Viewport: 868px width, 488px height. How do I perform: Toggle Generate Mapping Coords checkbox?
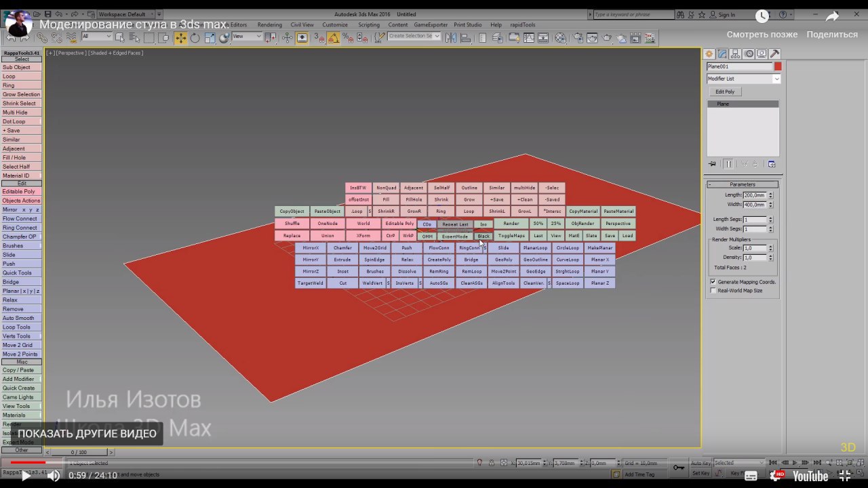click(713, 281)
